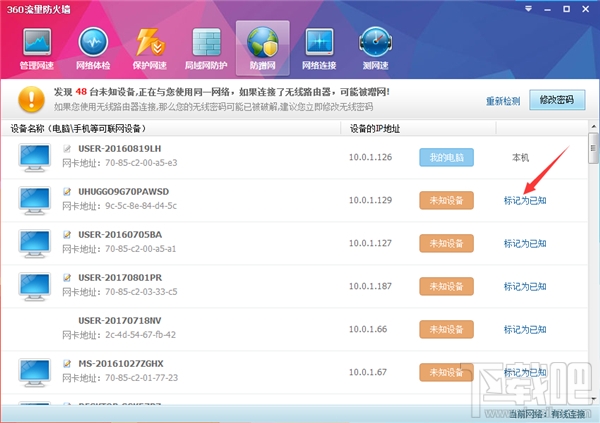
Task: Open the 网络体检 tool
Action: (x=93, y=49)
